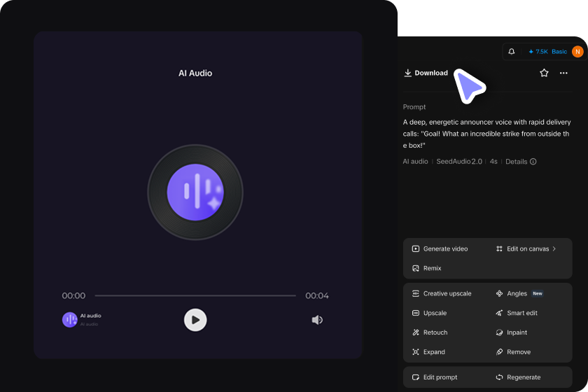The width and height of the screenshot is (588, 392).
Task: Choose the Remix action
Action: point(427,268)
